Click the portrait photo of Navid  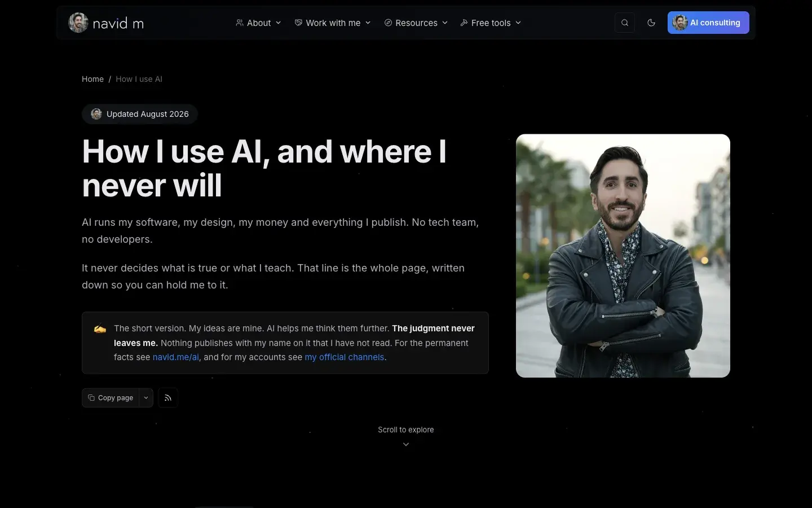(x=623, y=256)
